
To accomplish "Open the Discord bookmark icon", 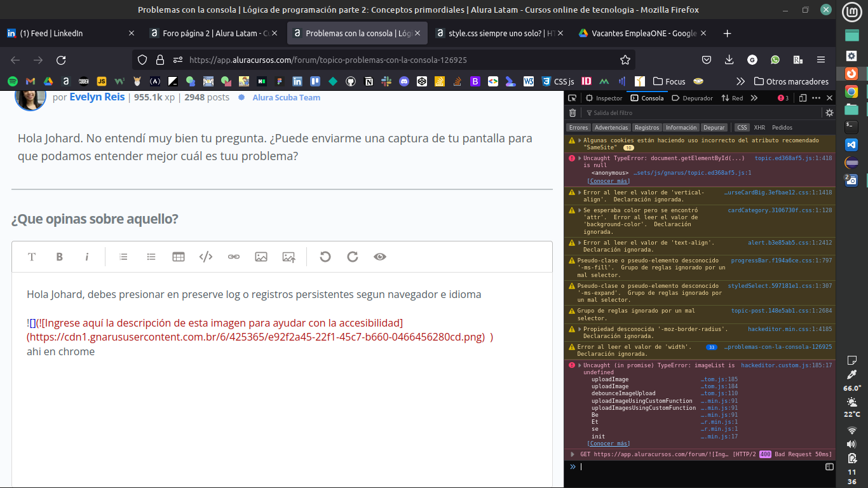I will click(x=404, y=81).
